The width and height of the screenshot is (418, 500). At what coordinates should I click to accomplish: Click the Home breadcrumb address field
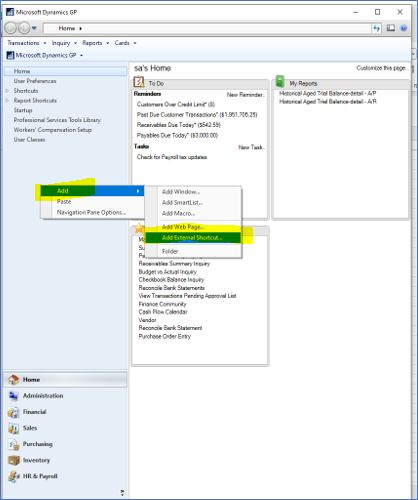(207, 28)
